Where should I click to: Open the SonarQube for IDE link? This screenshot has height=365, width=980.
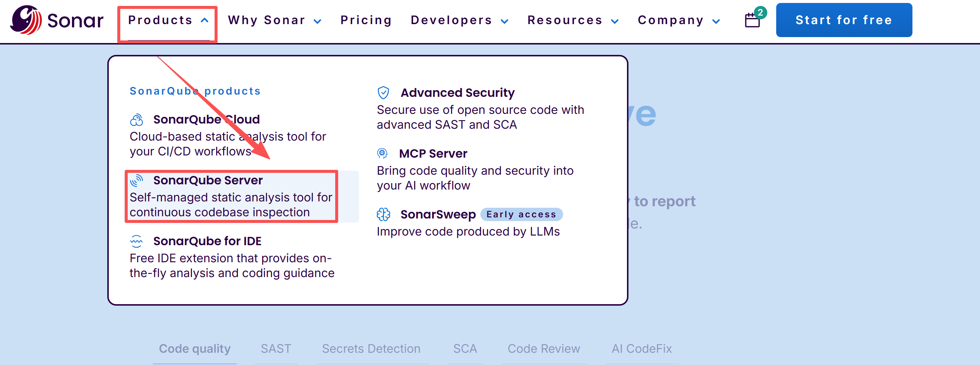click(x=208, y=241)
